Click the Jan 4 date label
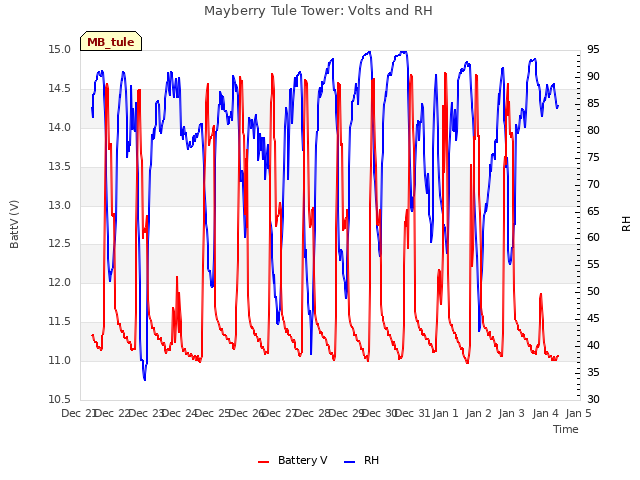Viewport: 640px width, 480px height. (545, 413)
